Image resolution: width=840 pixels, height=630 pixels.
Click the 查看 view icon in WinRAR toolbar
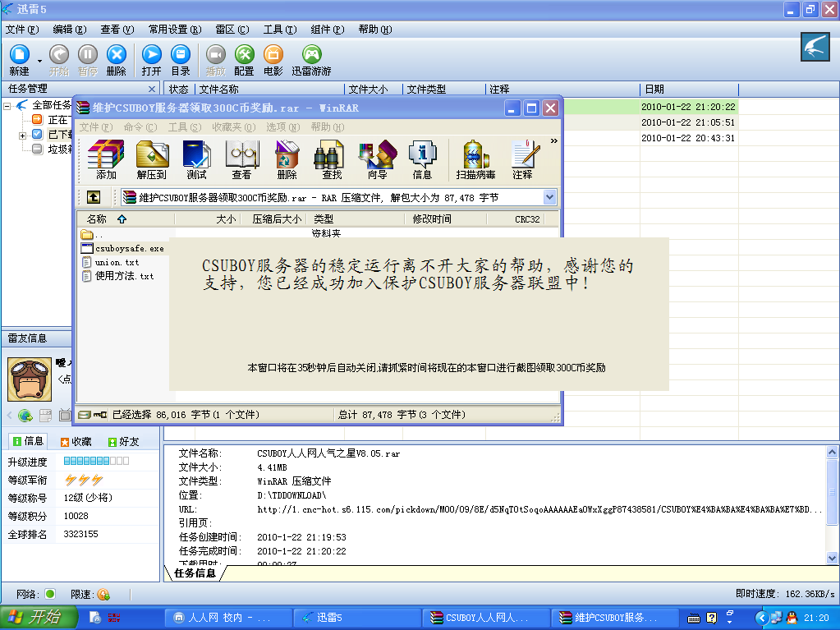(x=241, y=159)
